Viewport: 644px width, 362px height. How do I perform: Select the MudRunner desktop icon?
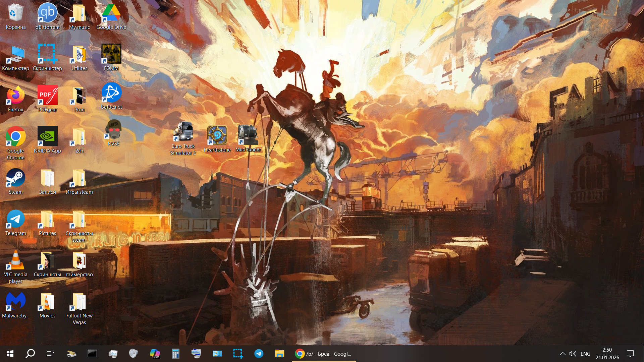tap(248, 135)
